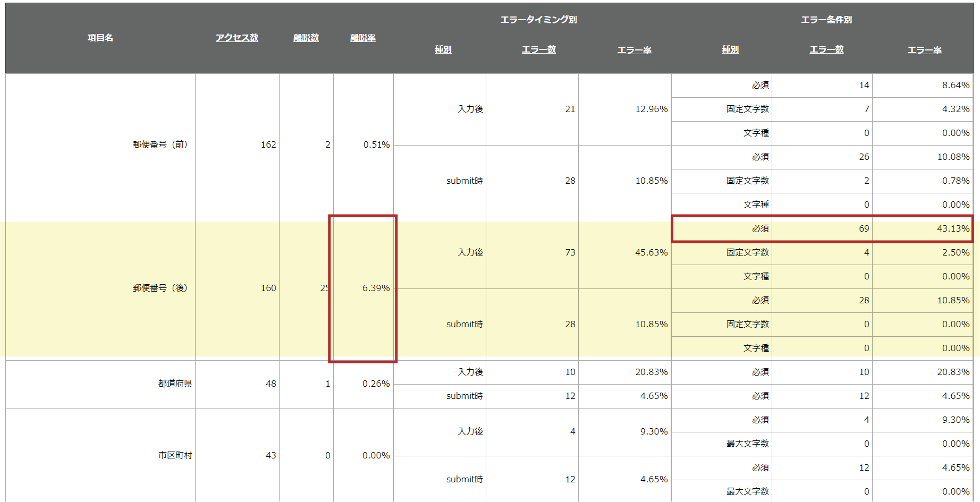
Task: Click the 10.08% condition error rate
Action: [x=953, y=157]
